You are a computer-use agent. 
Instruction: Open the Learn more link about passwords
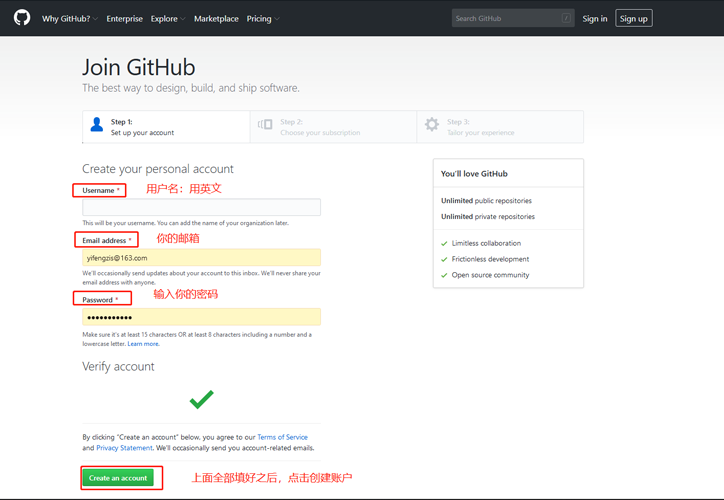pos(143,343)
